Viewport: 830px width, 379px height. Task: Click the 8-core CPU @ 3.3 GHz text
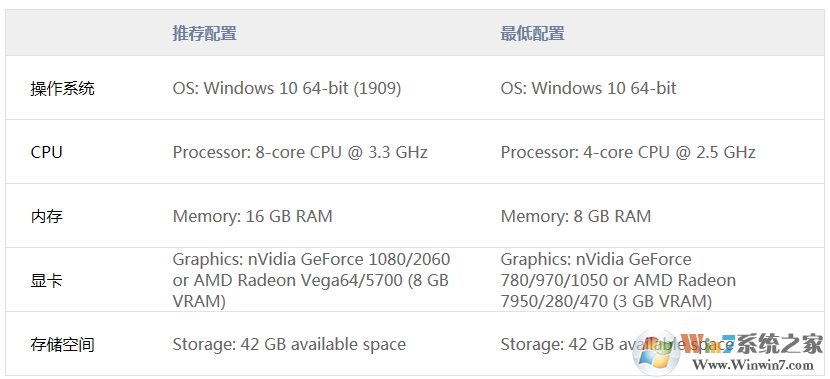point(341,152)
